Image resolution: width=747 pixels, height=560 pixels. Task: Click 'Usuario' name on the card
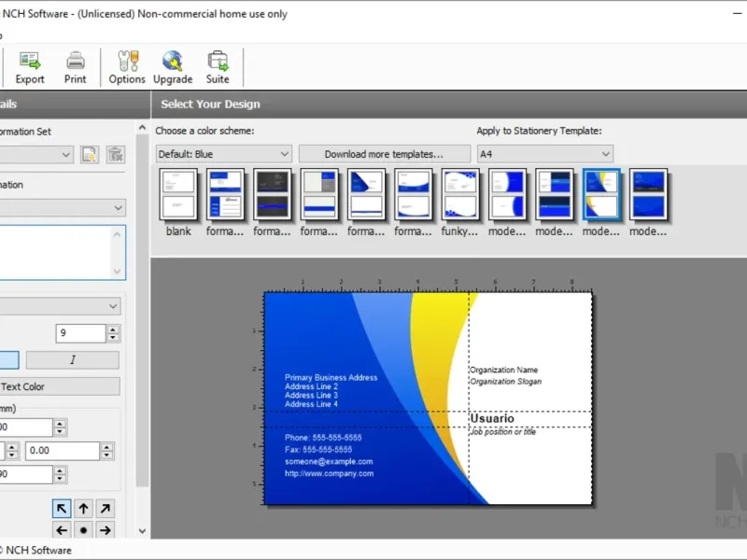pos(492,418)
